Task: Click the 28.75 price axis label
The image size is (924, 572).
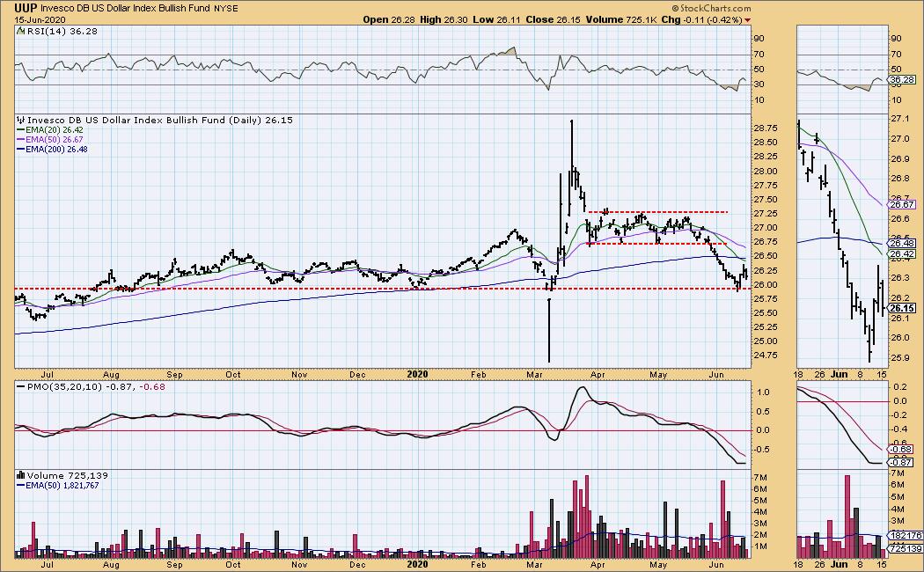Action: 766,128
